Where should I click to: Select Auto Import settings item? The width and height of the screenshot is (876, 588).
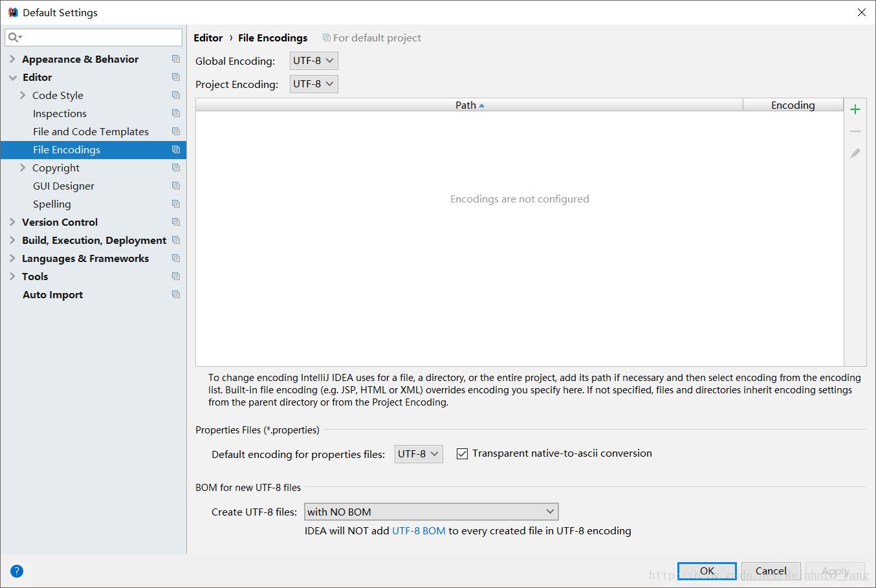pos(93,294)
